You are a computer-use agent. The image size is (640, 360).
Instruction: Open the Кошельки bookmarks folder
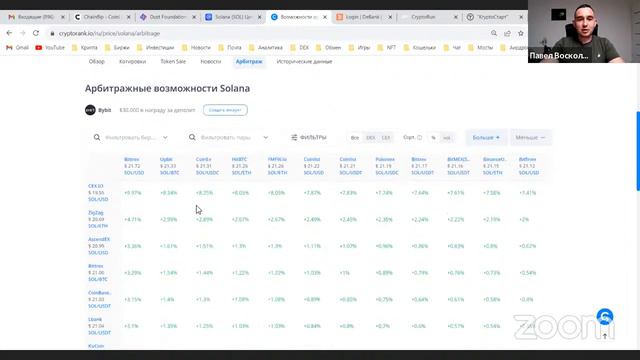coord(420,47)
